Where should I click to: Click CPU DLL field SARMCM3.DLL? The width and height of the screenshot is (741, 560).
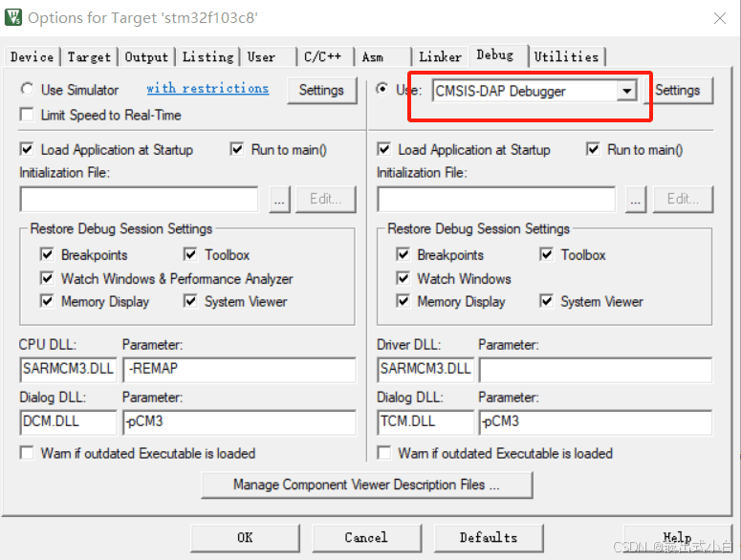(69, 369)
